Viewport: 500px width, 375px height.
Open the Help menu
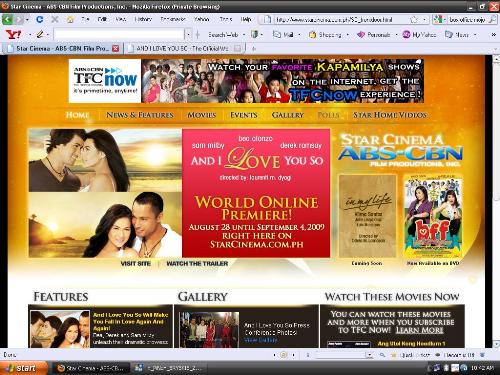coord(246,19)
